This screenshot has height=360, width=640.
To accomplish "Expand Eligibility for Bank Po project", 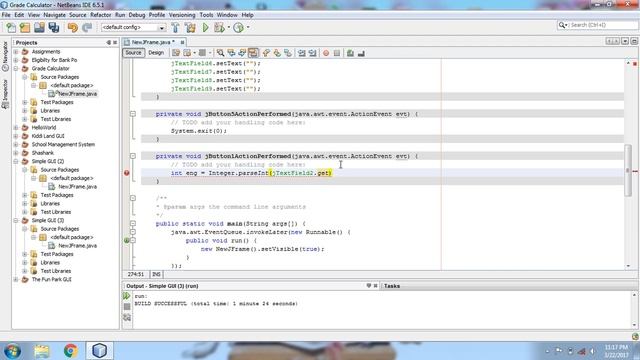I will tap(16, 60).
